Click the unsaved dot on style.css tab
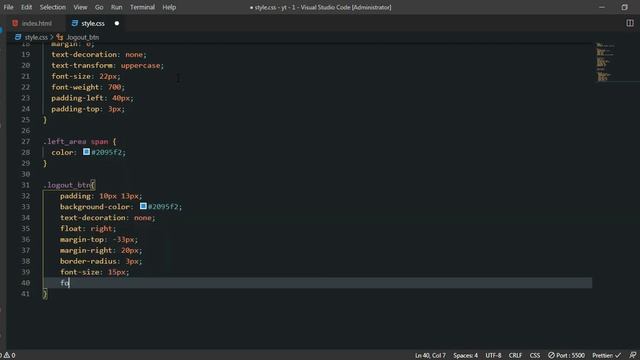640x360 pixels. point(117,23)
